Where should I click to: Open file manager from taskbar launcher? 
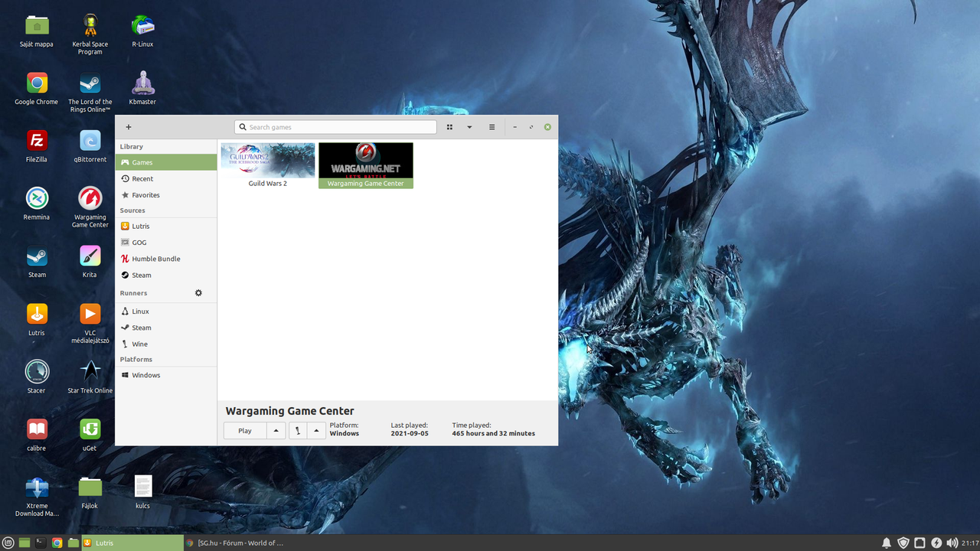[73, 543]
